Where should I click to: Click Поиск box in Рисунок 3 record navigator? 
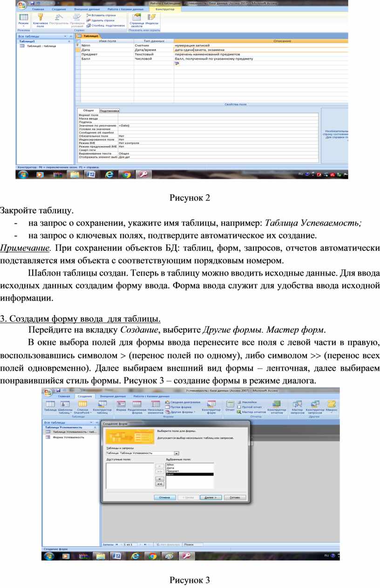tap(192, 544)
